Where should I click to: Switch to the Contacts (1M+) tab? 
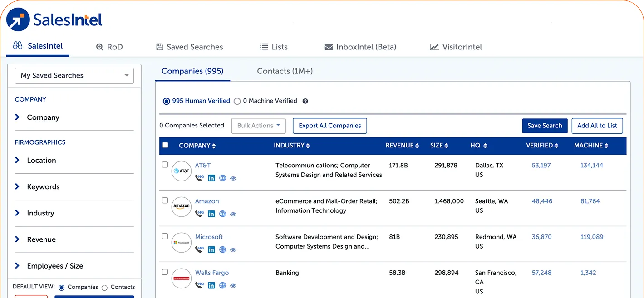point(284,71)
